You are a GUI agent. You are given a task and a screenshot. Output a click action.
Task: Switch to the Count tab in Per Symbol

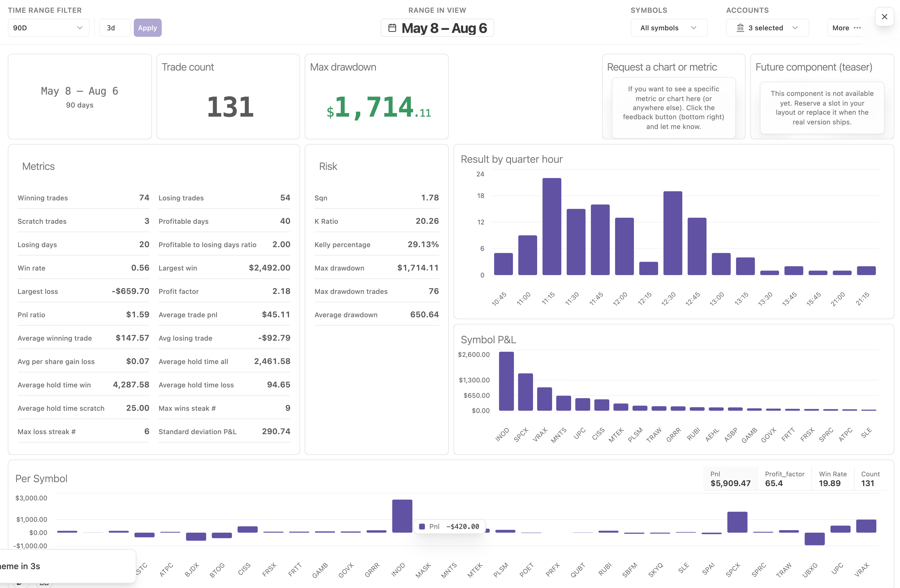pyautogui.click(x=870, y=479)
